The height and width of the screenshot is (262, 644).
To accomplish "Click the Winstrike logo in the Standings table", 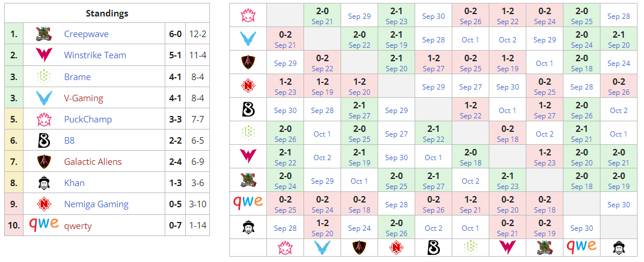I will coord(44,55).
